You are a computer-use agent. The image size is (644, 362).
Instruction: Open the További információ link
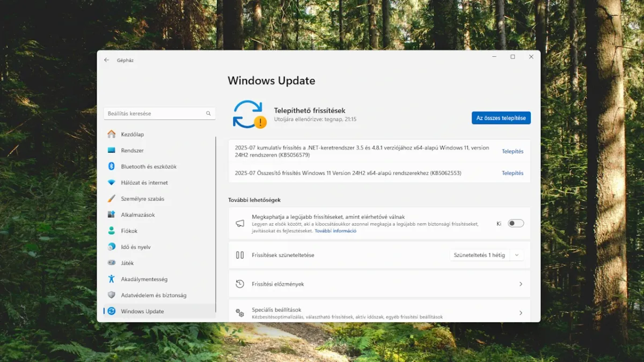coord(335,231)
